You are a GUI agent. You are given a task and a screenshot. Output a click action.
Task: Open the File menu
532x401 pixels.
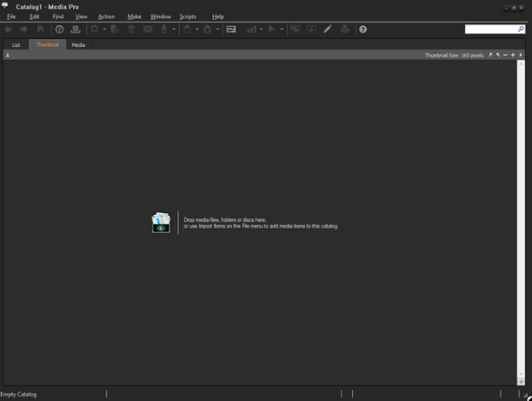[x=11, y=17]
